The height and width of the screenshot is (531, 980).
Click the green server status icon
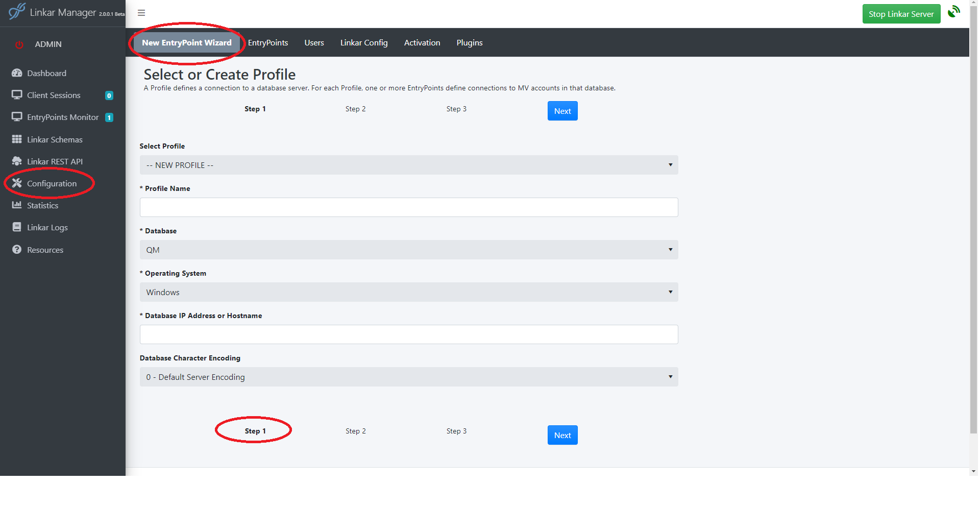(x=953, y=12)
